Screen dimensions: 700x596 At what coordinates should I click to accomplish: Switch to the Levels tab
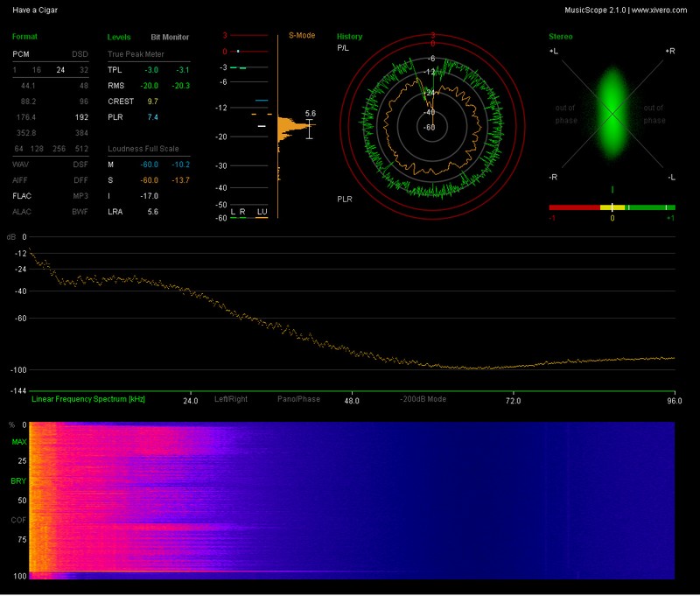pos(119,38)
